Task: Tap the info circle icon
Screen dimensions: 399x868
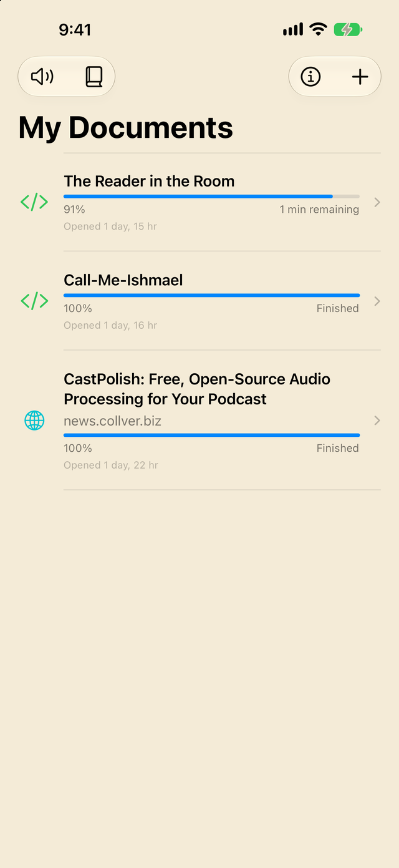Action: (310, 77)
